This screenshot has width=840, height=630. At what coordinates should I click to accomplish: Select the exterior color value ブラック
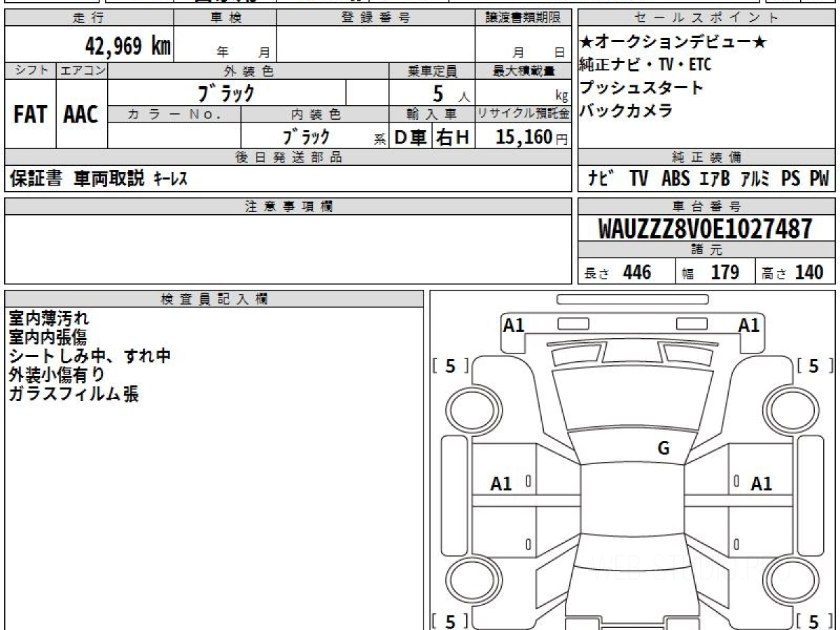point(225,92)
